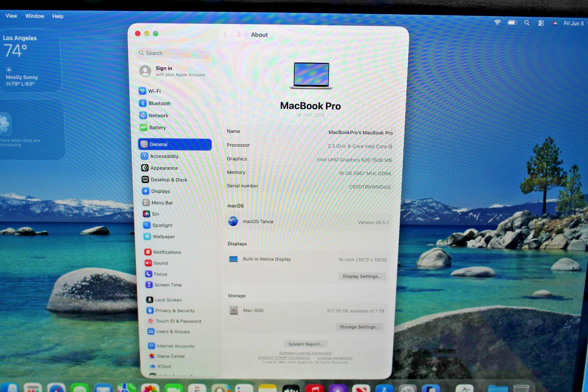
Task: Click the Los Angeles weather widget
Action: (x=31, y=61)
